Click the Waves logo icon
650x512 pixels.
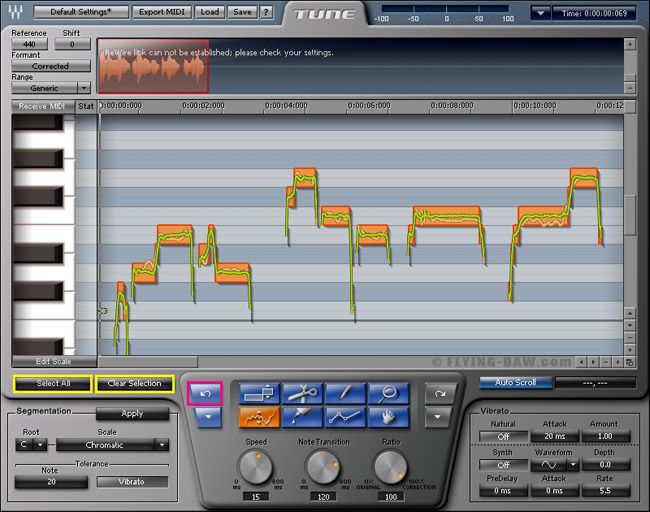[16, 12]
